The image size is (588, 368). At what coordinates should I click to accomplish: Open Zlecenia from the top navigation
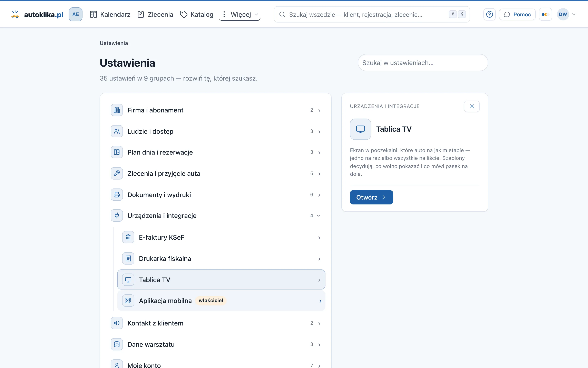point(155,14)
